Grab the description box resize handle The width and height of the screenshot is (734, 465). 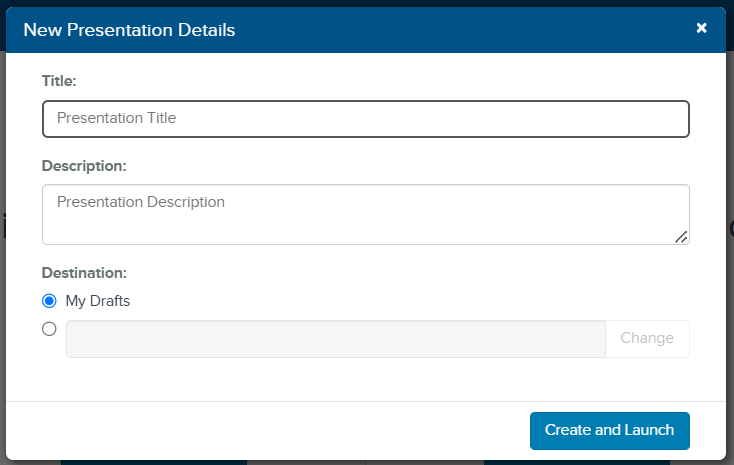tap(681, 237)
